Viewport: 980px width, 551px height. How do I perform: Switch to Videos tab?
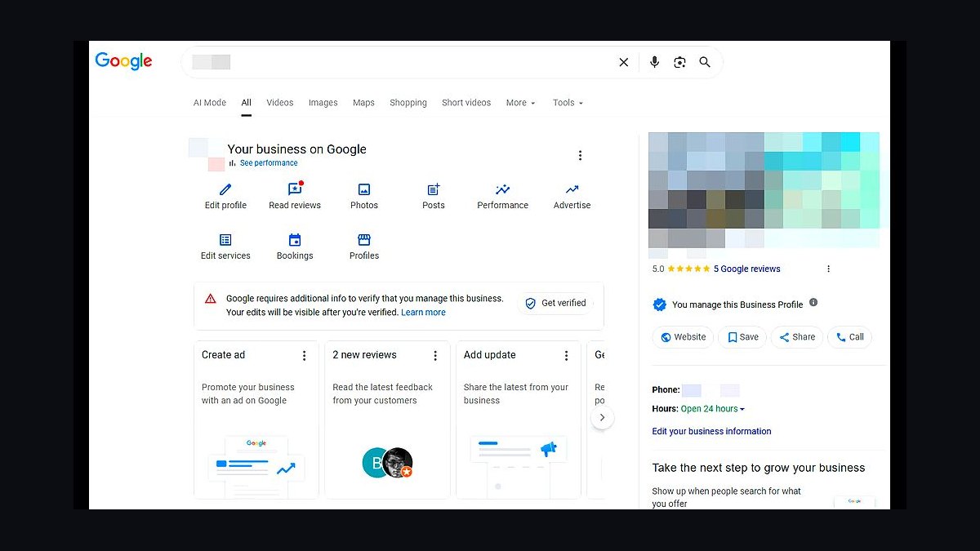[279, 103]
